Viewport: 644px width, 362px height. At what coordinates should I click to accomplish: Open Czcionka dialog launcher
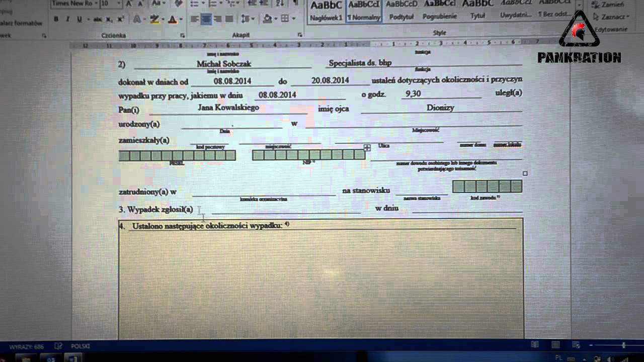(x=182, y=36)
